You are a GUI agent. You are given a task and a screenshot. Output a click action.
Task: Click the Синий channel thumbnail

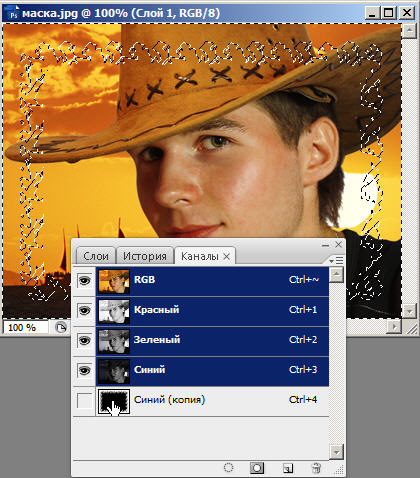pos(114,371)
